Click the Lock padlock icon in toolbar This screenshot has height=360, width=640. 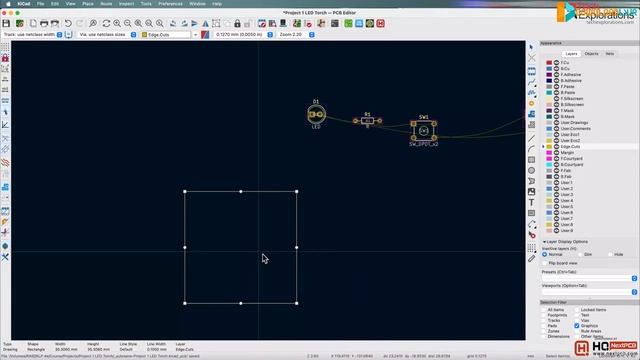click(x=237, y=24)
